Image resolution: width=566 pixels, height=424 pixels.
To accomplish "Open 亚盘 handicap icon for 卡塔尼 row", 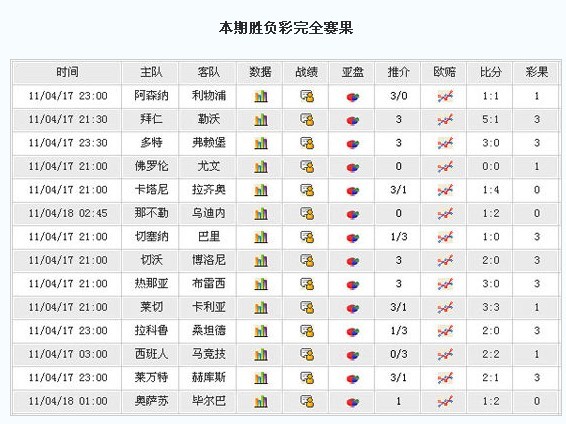I will pyautogui.click(x=353, y=191).
